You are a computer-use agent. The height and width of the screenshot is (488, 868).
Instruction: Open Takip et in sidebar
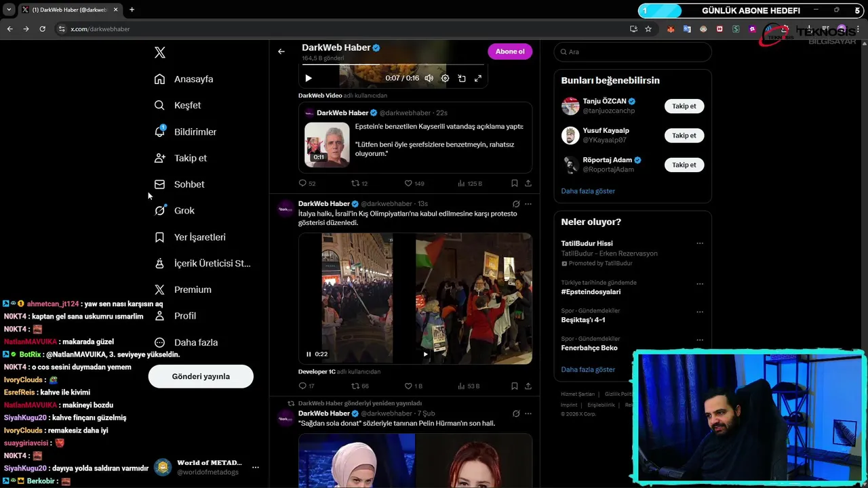180,158
